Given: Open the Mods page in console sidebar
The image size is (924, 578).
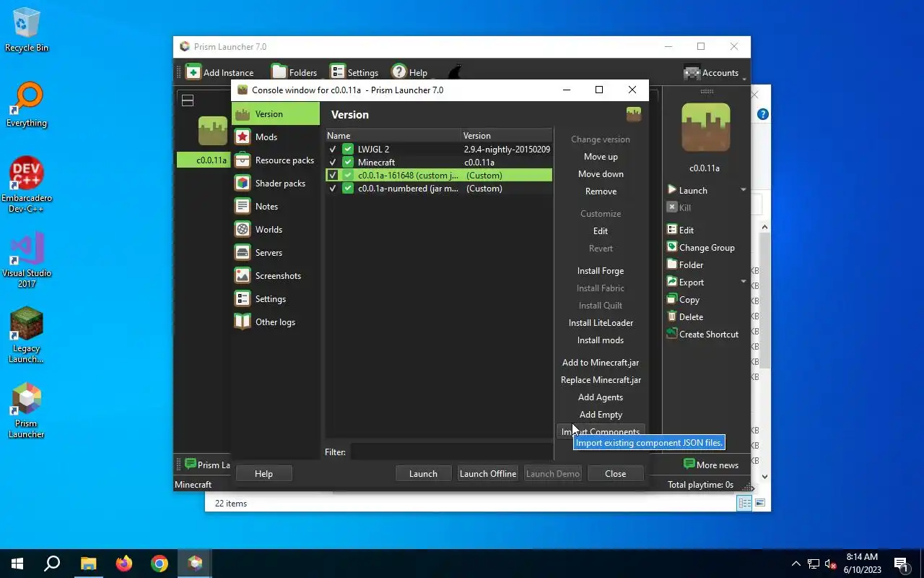Looking at the screenshot, I should (276, 137).
